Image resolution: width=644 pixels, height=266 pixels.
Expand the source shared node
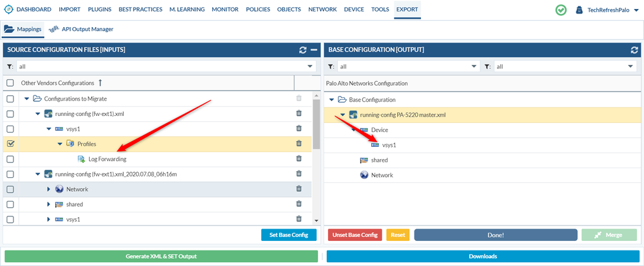(48, 204)
